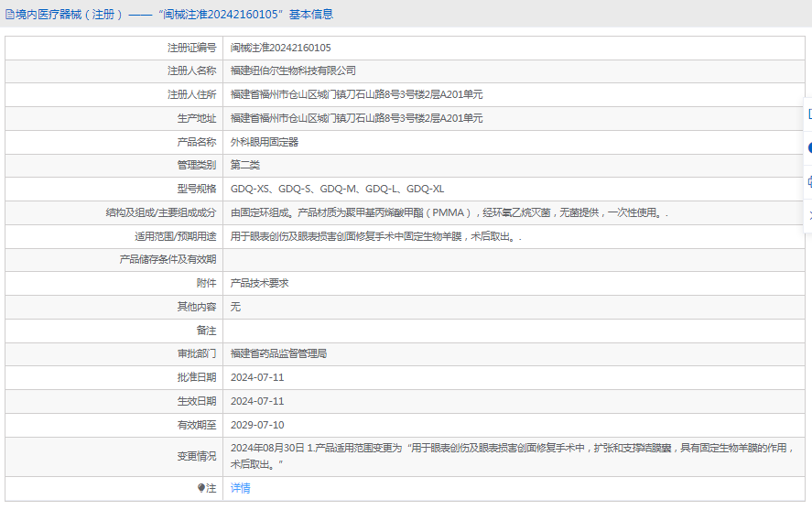The image size is (812, 510).
Task: Click the third icon in right floating sidebar
Action: (809, 181)
